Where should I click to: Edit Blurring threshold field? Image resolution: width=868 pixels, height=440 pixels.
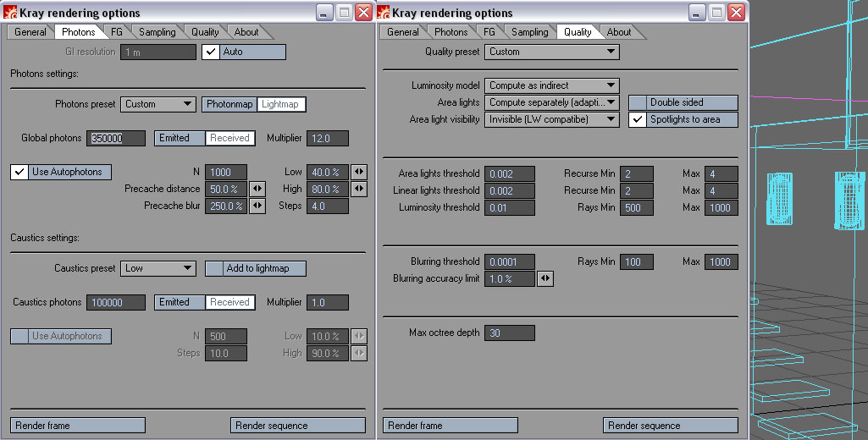tap(510, 261)
